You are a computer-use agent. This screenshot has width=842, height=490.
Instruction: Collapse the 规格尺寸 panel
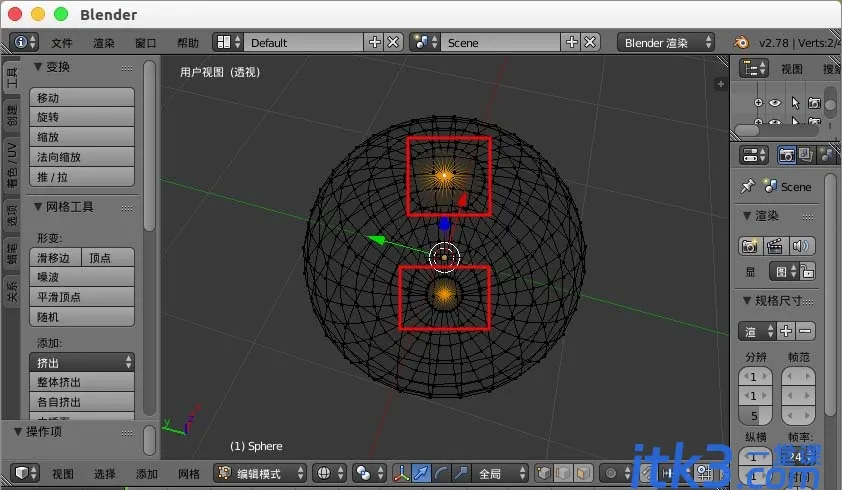click(x=747, y=300)
